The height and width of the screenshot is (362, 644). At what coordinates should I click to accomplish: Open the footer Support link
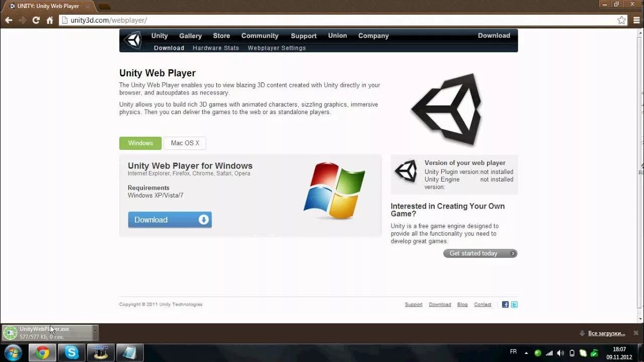[414, 305]
